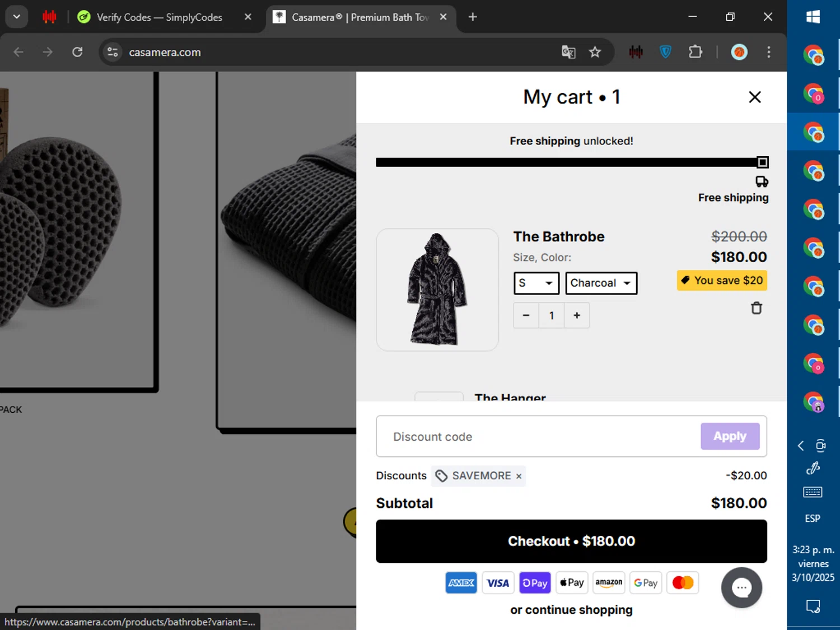840x630 pixels.
Task: Translate this page icon
Action: tap(568, 52)
